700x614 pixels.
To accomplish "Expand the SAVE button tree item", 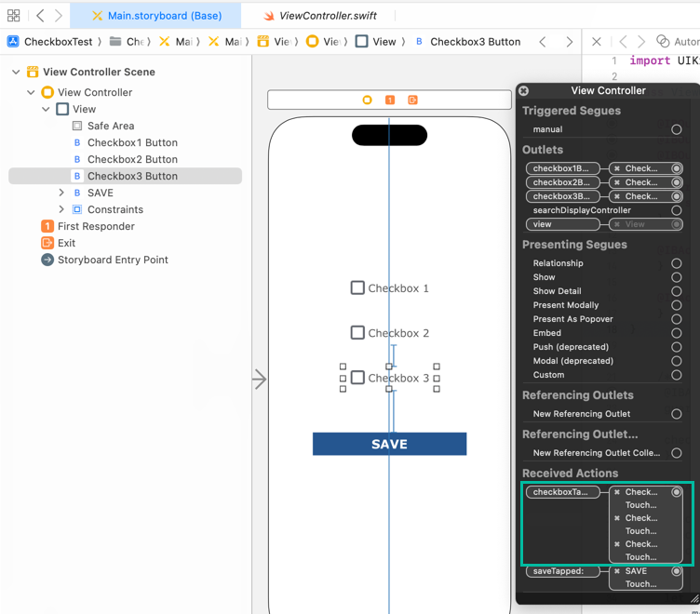I will 61,193.
